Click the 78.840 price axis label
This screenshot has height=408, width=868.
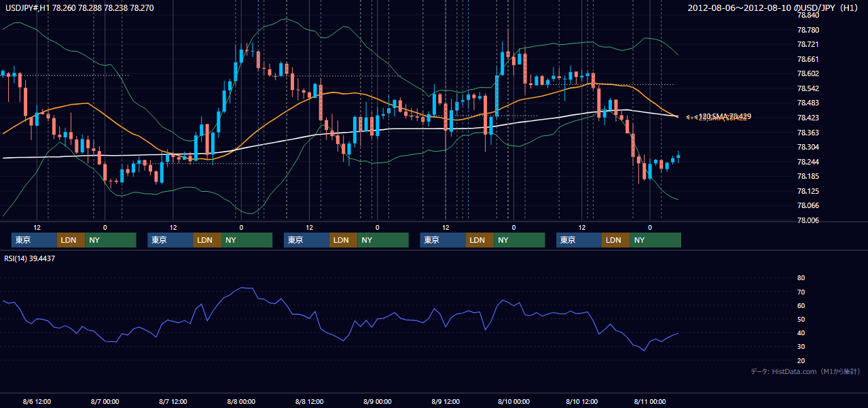[808, 15]
